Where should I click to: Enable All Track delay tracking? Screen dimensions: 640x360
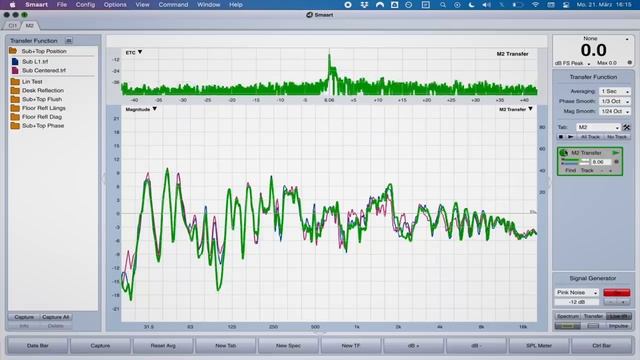590,137
